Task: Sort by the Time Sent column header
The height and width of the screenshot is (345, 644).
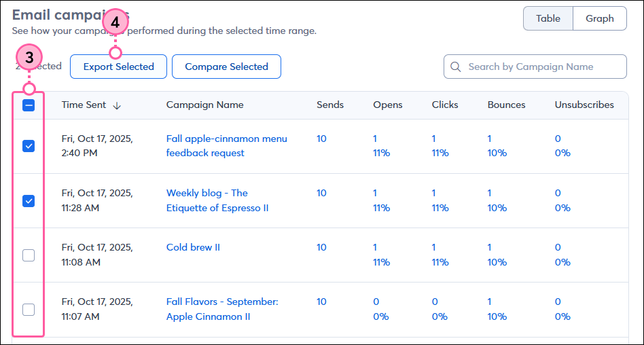Action: 84,105
